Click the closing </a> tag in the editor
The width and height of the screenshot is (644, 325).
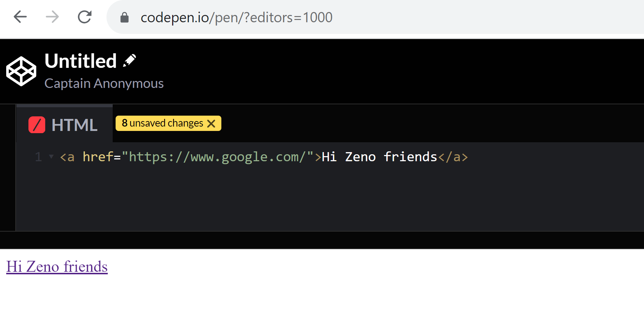pyautogui.click(x=453, y=157)
